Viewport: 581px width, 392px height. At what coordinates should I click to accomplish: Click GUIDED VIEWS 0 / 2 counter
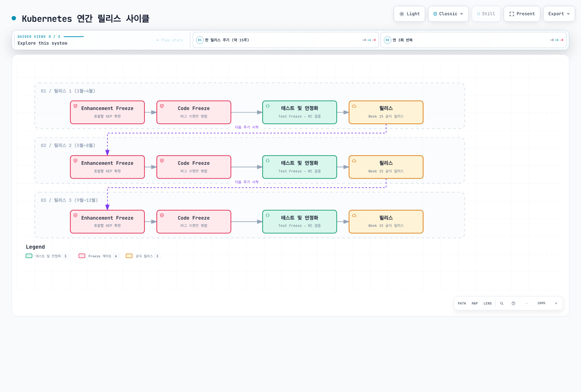click(39, 37)
